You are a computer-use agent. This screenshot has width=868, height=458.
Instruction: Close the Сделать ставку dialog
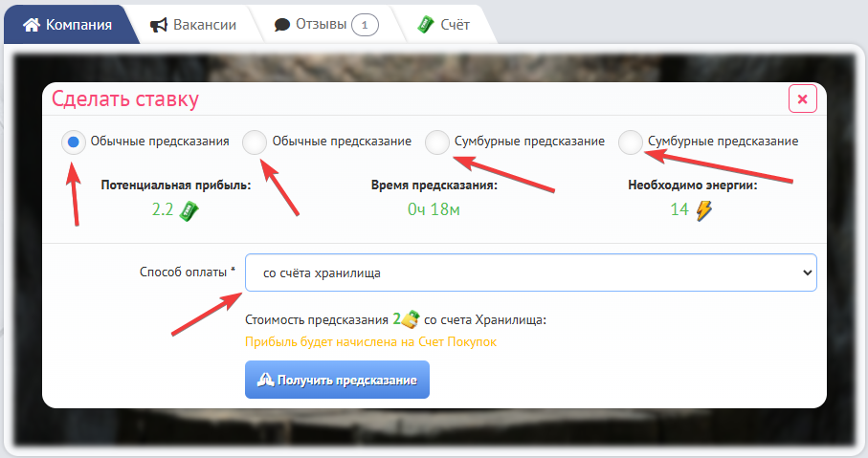(x=802, y=99)
